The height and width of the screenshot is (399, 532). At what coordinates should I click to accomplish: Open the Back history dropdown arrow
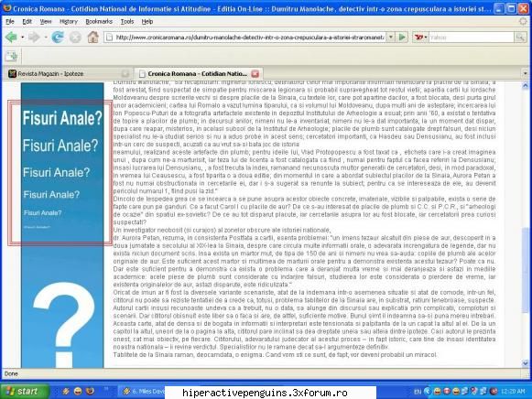(22, 37)
